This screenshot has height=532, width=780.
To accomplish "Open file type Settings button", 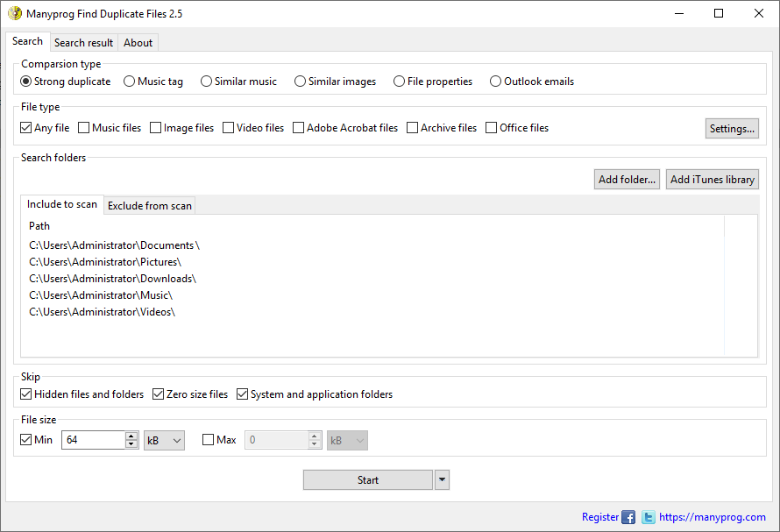I will [x=732, y=128].
